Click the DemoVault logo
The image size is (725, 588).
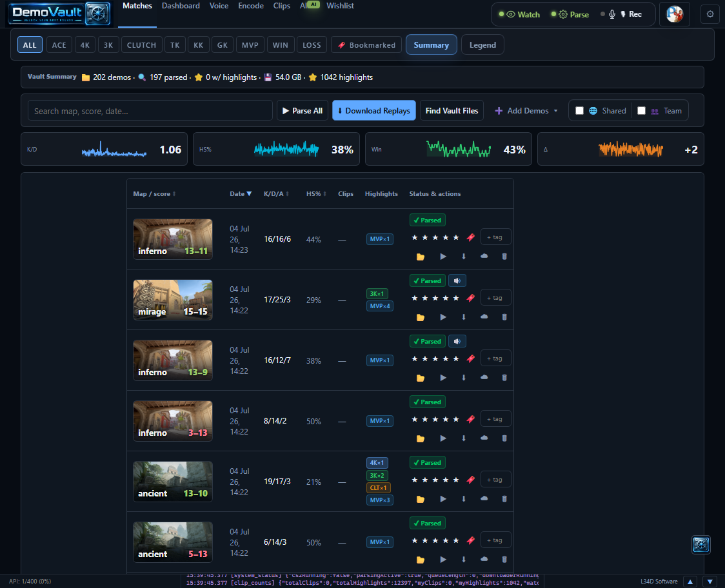(59, 14)
